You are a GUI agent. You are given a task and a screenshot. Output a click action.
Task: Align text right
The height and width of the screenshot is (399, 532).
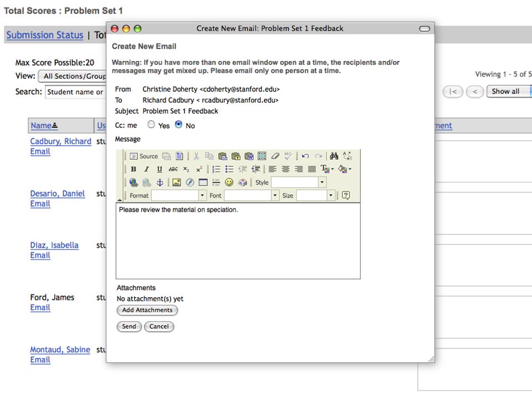(x=299, y=169)
